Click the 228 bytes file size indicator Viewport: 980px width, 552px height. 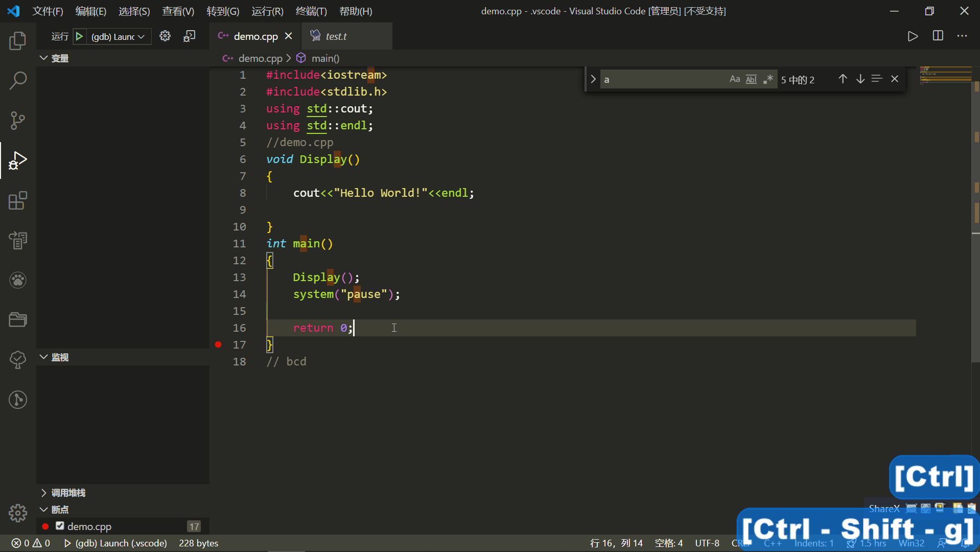tap(198, 543)
